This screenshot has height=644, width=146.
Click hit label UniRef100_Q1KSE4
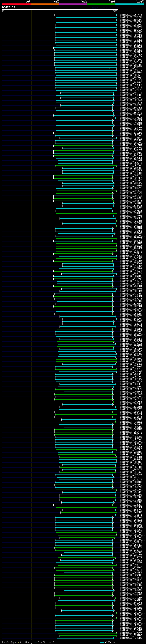coord(131,158)
